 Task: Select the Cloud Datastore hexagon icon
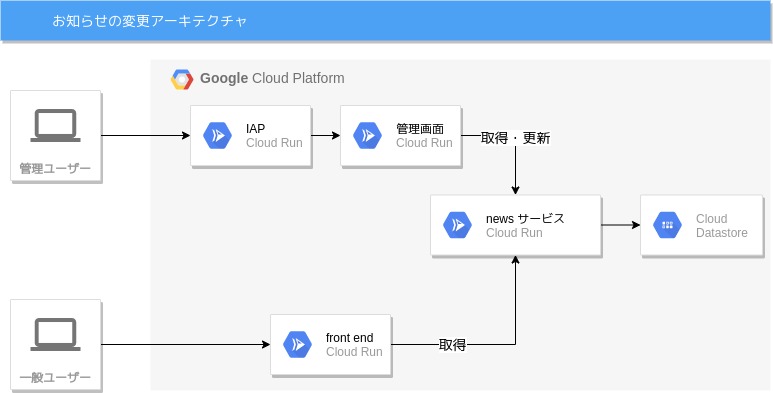point(668,225)
